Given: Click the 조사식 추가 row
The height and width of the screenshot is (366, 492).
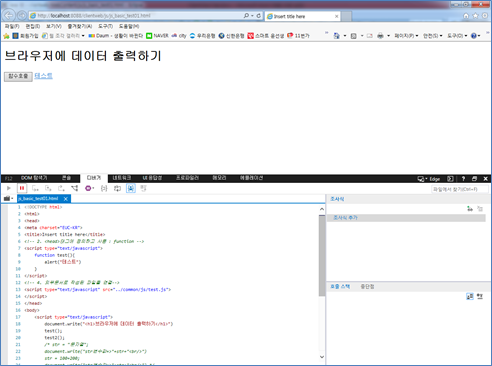Looking at the screenshot, I should coord(406,218).
